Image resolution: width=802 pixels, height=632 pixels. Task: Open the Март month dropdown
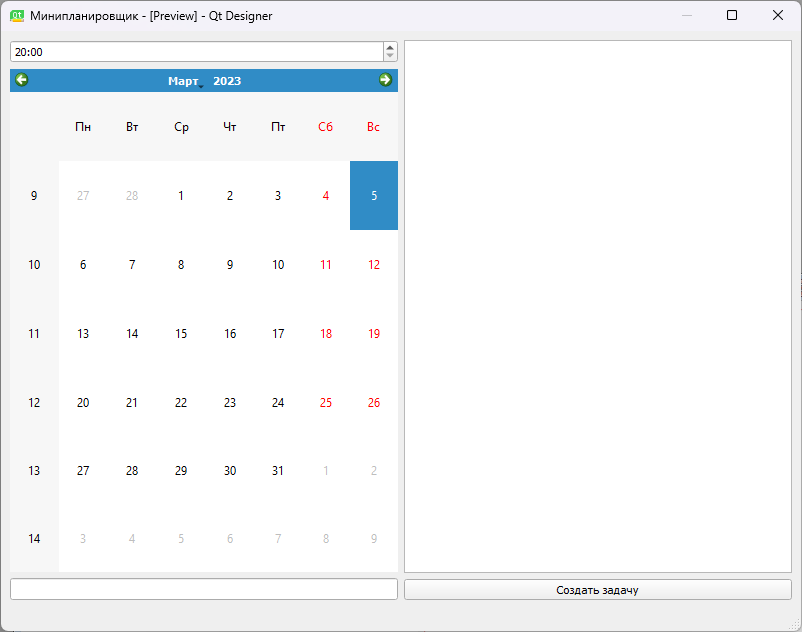(x=185, y=81)
